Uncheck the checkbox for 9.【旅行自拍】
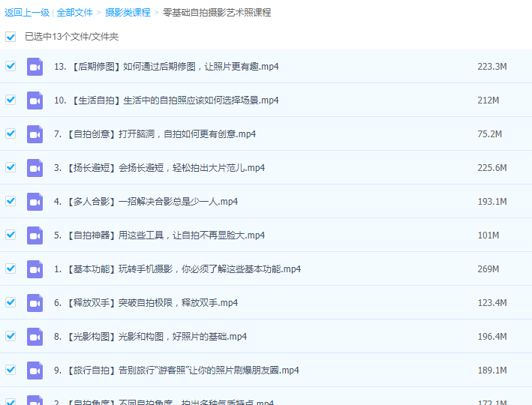The height and width of the screenshot is (405, 532). (x=11, y=370)
